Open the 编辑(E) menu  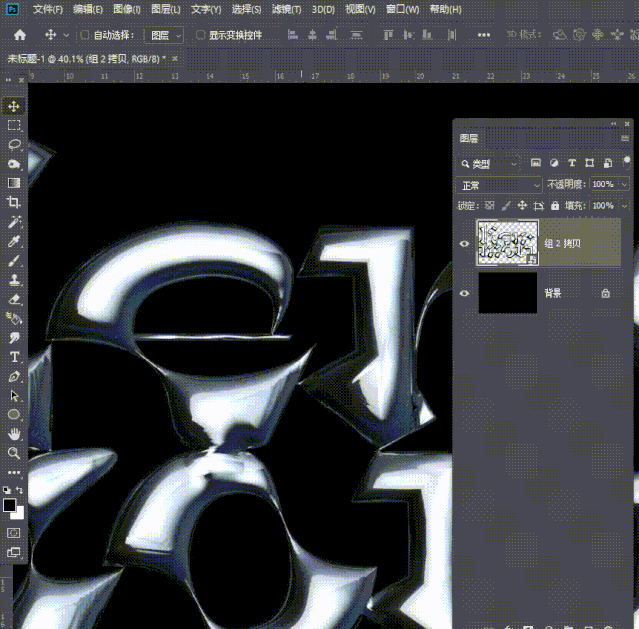[x=88, y=9]
